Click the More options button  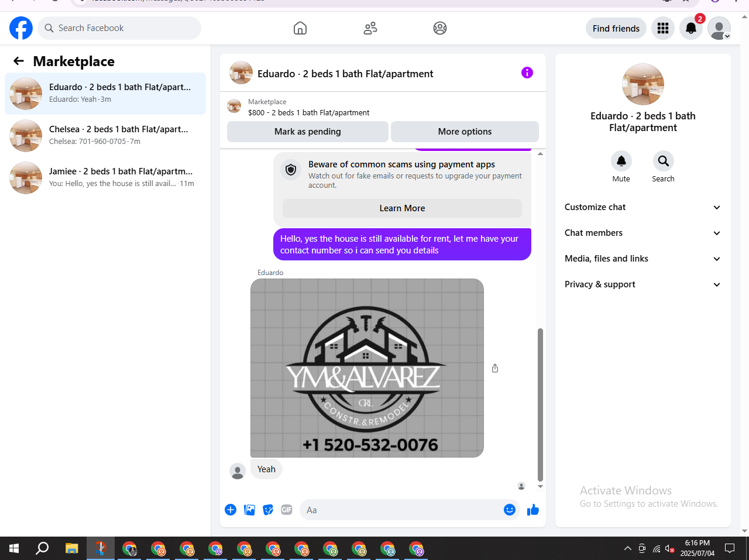(x=465, y=132)
